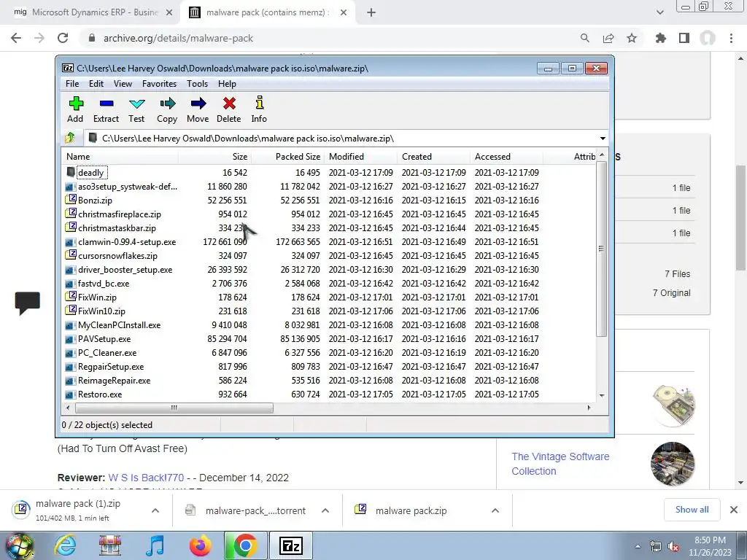Open Chrome's tab search chevron
This screenshot has height=560, width=747.
(659, 12)
